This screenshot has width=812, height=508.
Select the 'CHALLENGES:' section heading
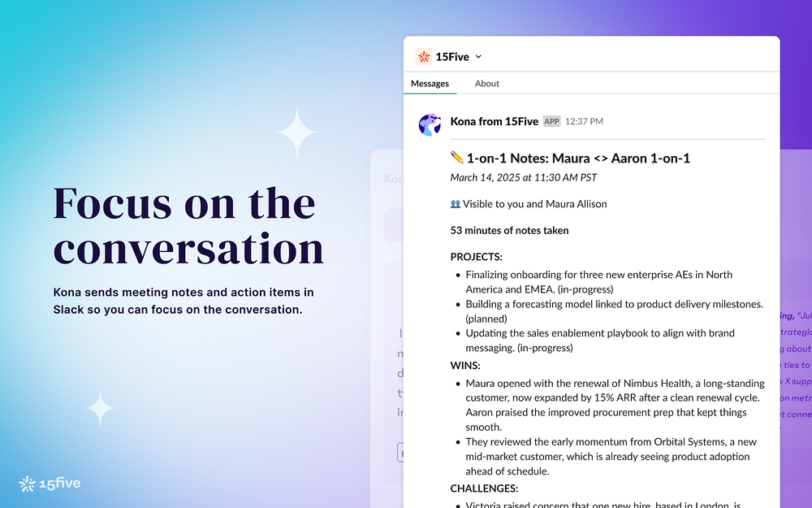pos(484,488)
